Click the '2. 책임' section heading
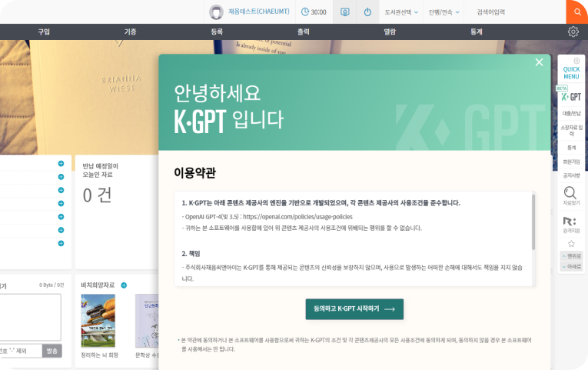The width and height of the screenshot is (588, 370). [191, 254]
